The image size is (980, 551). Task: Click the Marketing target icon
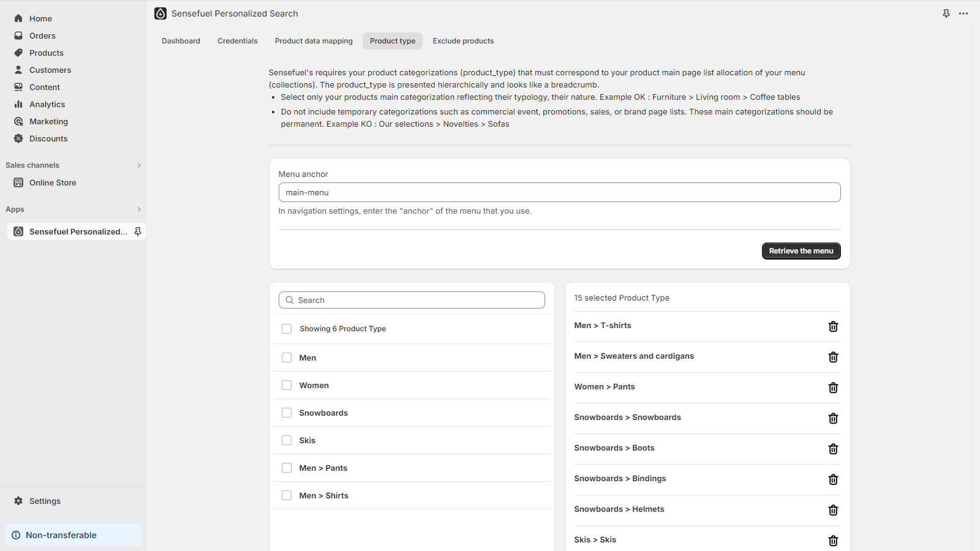(x=18, y=121)
